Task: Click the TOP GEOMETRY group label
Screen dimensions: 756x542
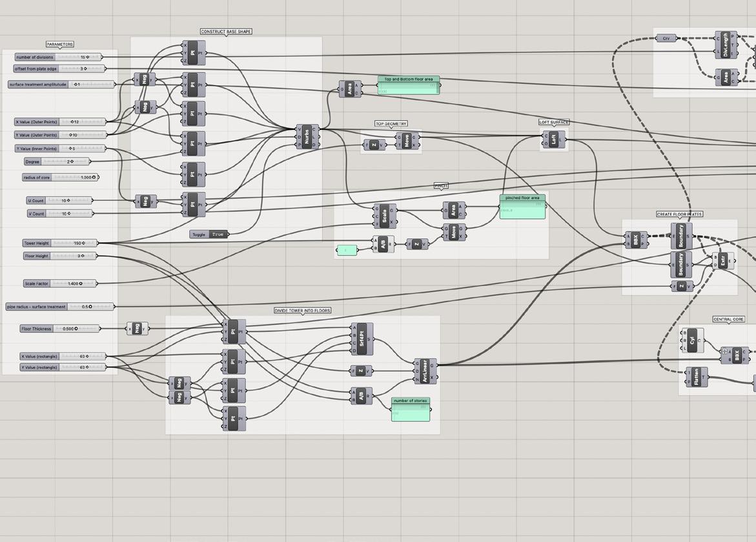Action: 391,123
